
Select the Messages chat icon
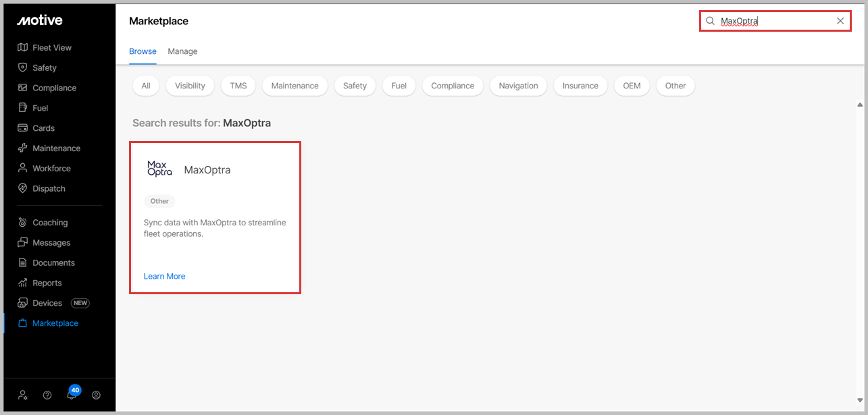(x=22, y=243)
